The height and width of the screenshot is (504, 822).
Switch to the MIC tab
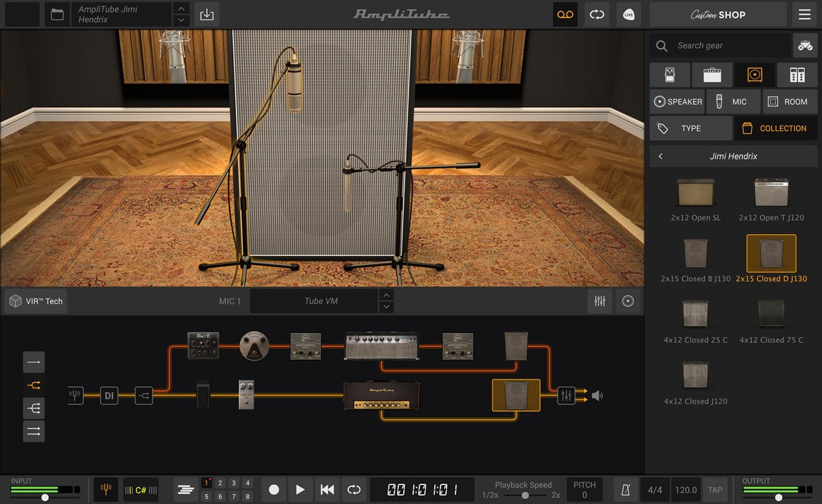click(733, 101)
